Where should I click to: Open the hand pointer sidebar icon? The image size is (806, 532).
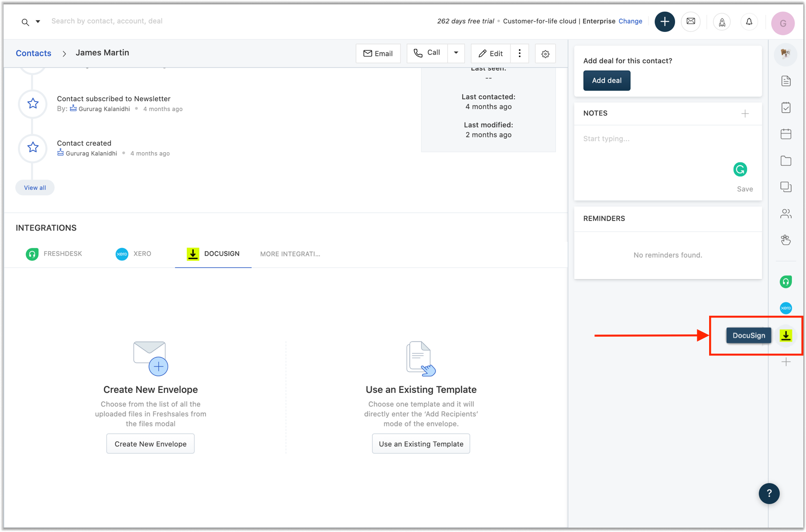786,240
